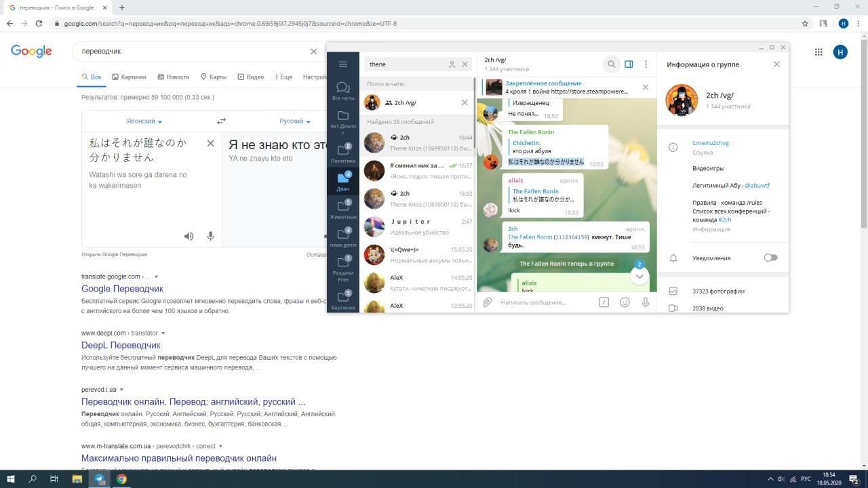Bookmark this page with the star icon
Image resolution: width=868 pixels, height=488 pixels.
[805, 23]
